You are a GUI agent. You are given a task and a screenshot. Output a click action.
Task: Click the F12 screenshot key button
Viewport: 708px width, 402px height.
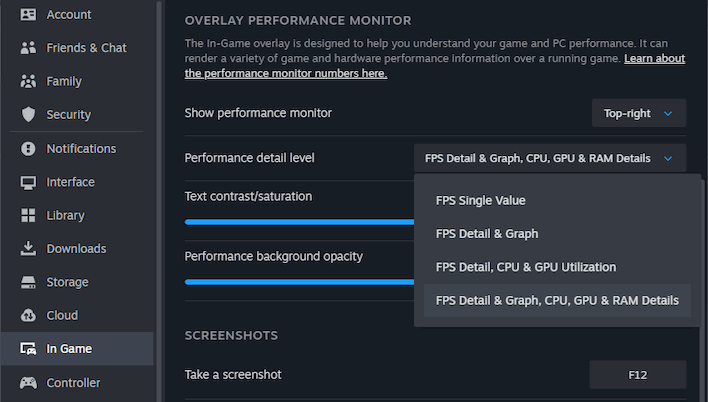tap(637, 374)
